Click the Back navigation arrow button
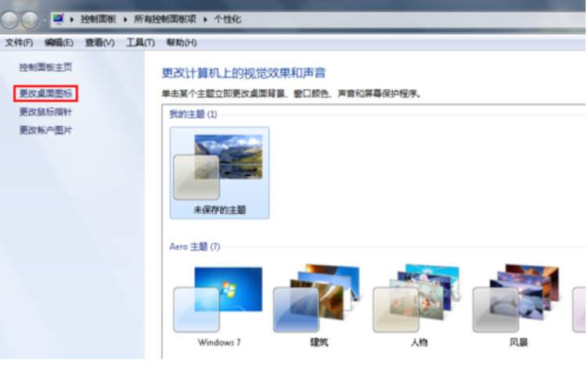 (x=11, y=20)
